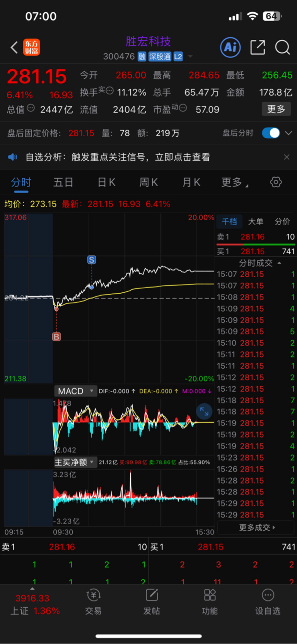Image resolution: width=297 pixels, height=644 pixels.
Task: Expand stock title dropdown arrow
Action: coord(190,57)
